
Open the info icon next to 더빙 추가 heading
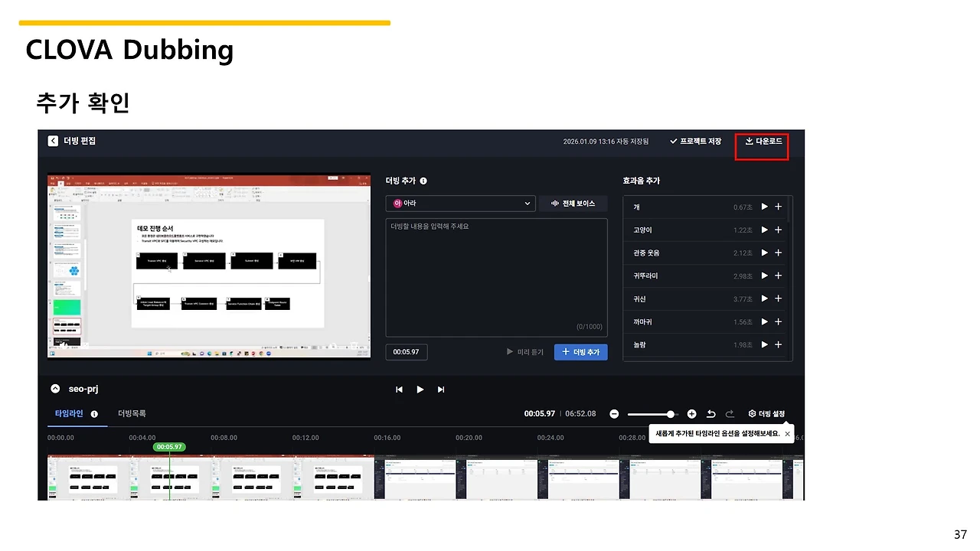(x=423, y=181)
